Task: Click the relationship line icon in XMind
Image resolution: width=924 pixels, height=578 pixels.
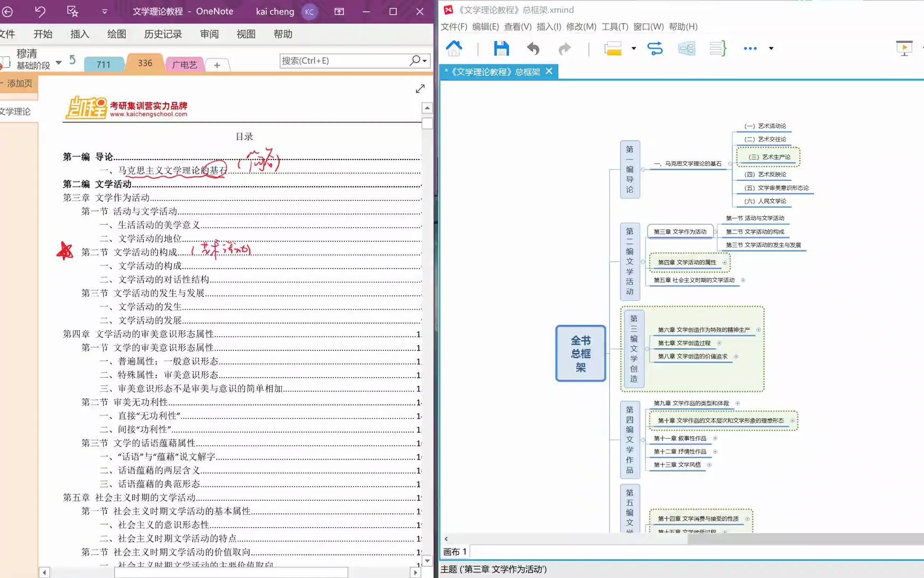Action: click(655, 49)
